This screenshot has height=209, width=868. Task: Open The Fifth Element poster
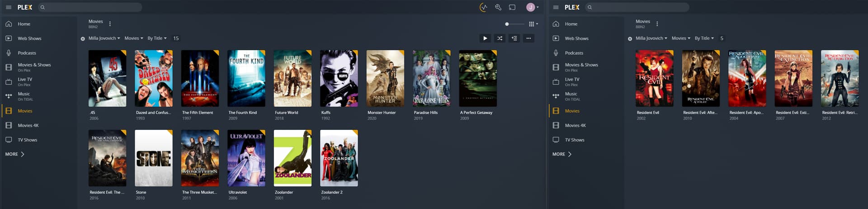click(200, 78)
